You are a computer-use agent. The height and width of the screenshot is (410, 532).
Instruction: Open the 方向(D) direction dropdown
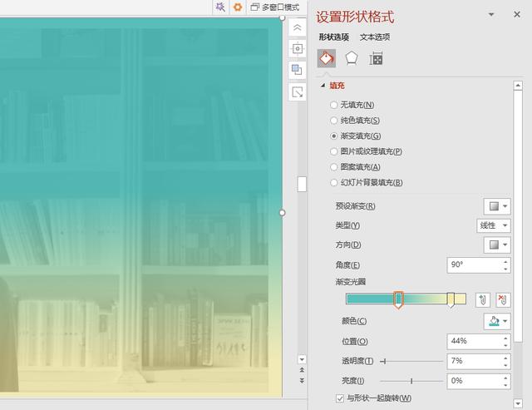[497, 245]
